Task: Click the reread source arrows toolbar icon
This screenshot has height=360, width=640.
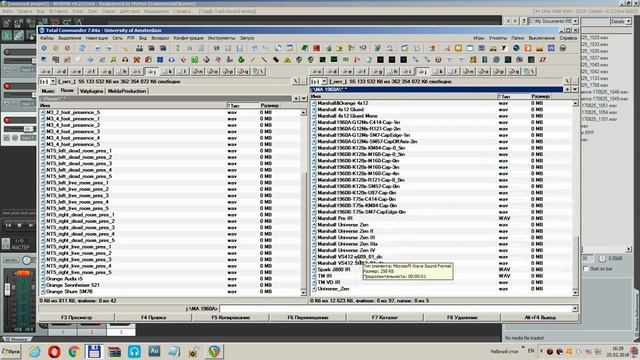Action: [x=82, y=48]
